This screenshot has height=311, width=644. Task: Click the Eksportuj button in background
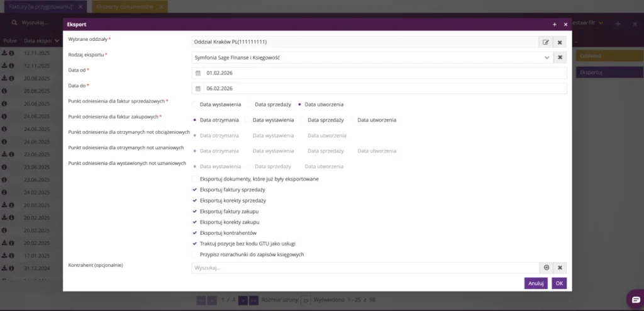pos(609,72)
